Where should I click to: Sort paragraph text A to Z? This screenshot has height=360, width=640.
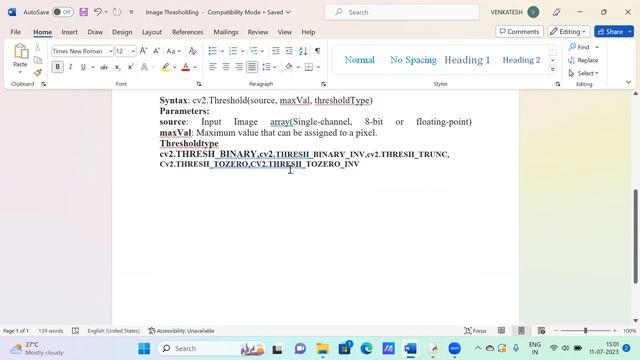click(x=303, y=51)
